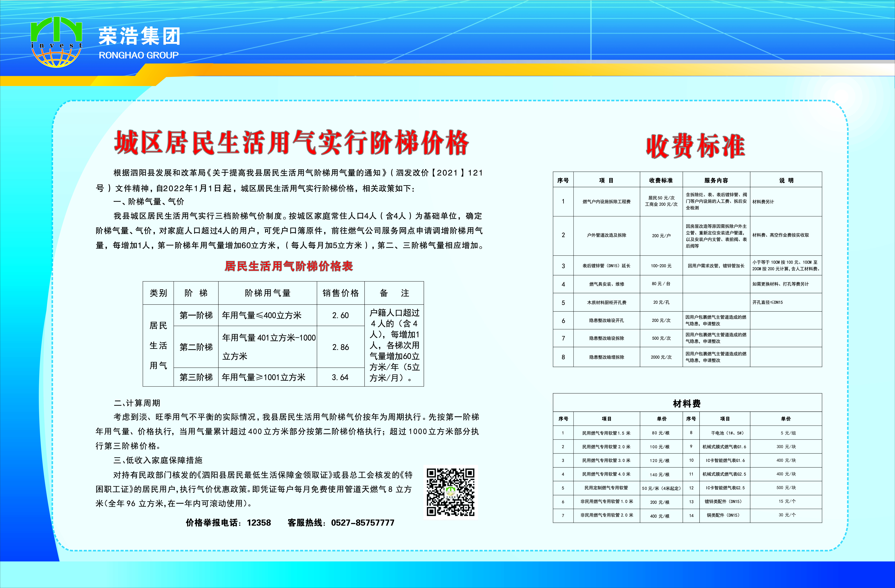
Task: Click fee item 木质材料厨柜开孔费
Action: [607, 303]
